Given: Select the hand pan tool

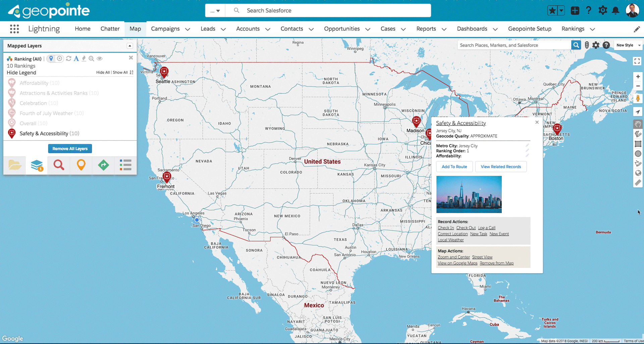Looking at the screenshot, I should click(x=638, y=124).
